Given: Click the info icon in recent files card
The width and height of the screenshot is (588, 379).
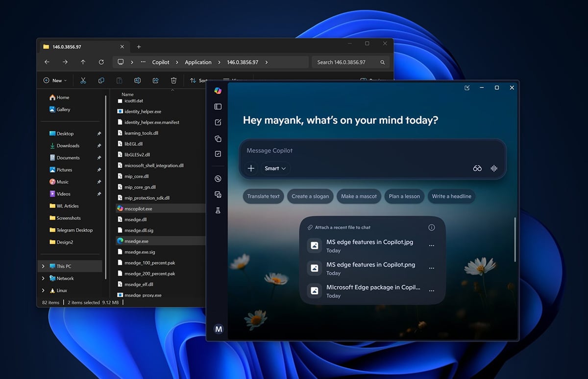Looking at the screenshot, I should click(x=432, y=227).
